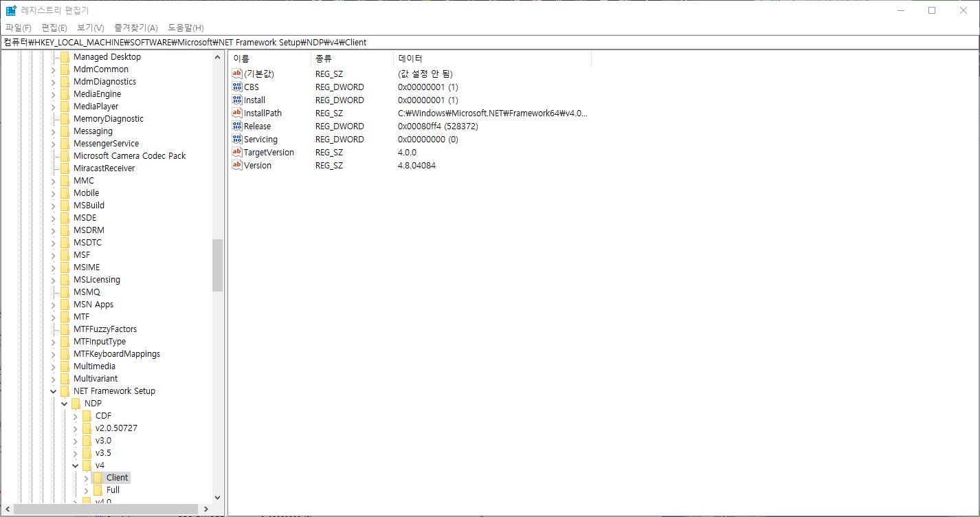Expand the CDF key
Image resolution: width=980 pixels, height=517 pixels.
76,416
